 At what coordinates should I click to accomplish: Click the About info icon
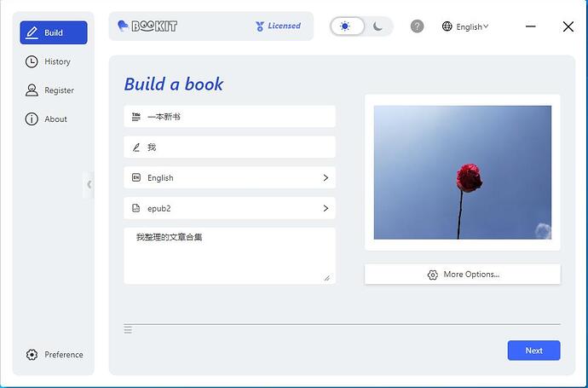coord(32,119)
